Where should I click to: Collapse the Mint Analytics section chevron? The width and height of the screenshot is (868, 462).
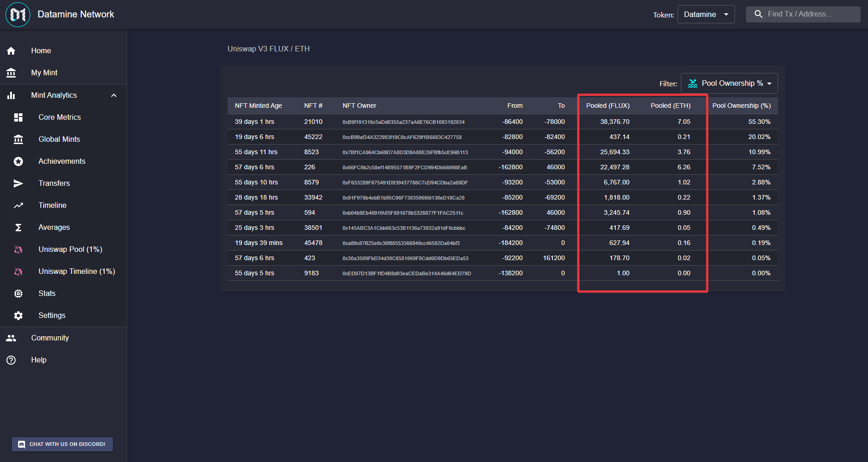click(x=114, y=95)
